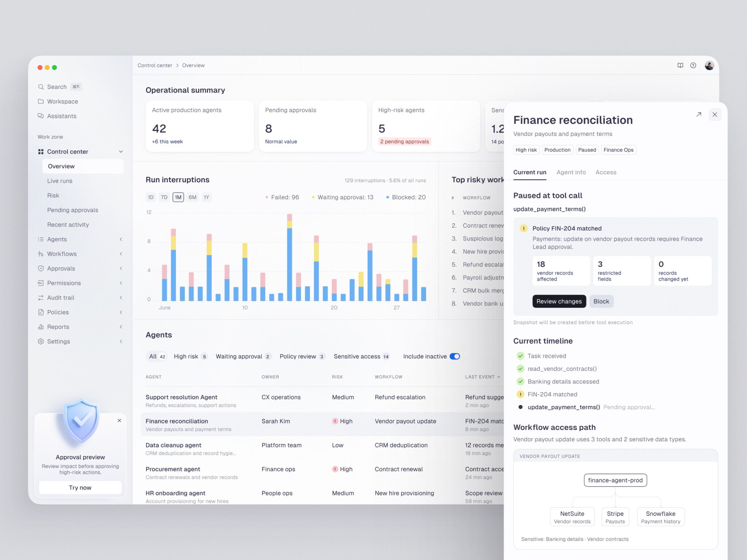Screen dimensions: 747x560
Task: Click the approval shield illustration
Action: point(81,421)
